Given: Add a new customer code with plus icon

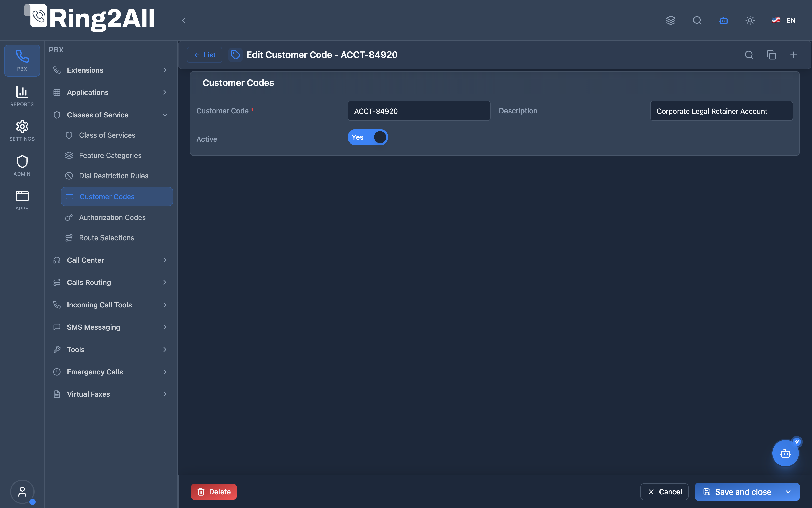Looking at the screenshot, I should coord(793,55).
